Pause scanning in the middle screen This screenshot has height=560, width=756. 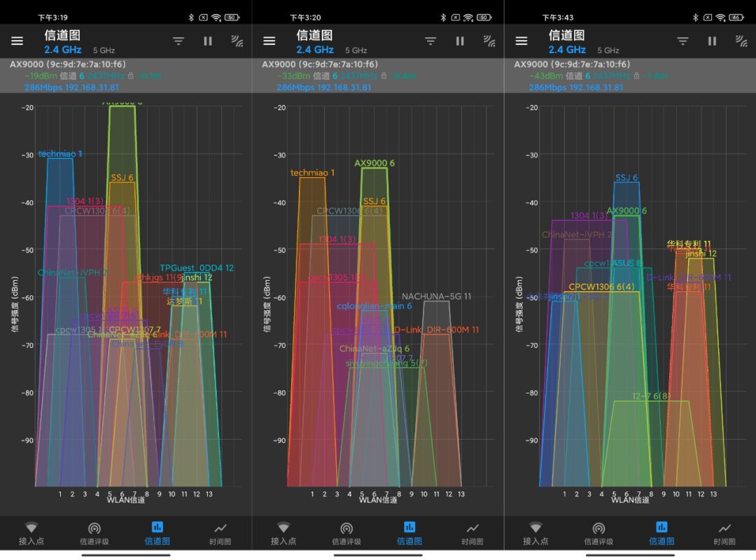pyautogui.click(x=460, y=41)
